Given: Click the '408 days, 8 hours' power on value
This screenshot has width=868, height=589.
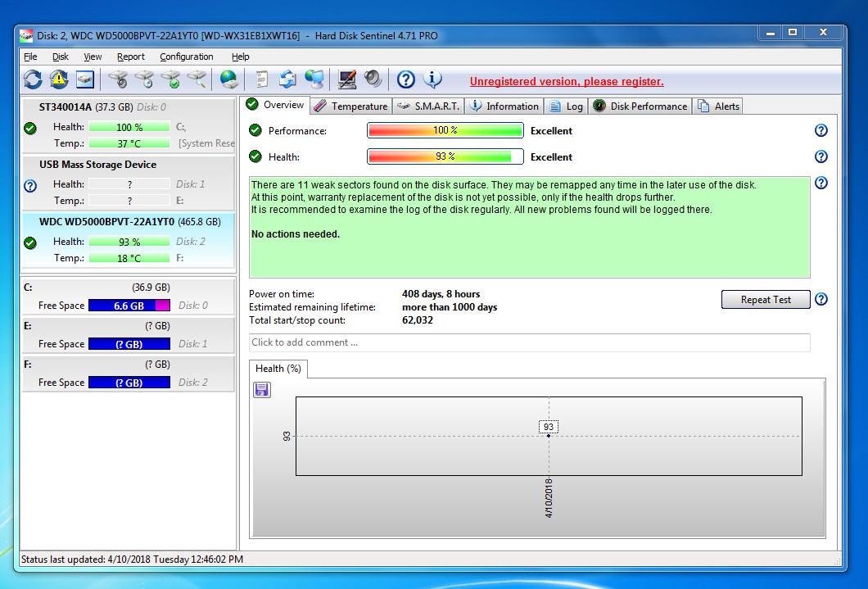Looking at the screenshot, I should (441, 294).
